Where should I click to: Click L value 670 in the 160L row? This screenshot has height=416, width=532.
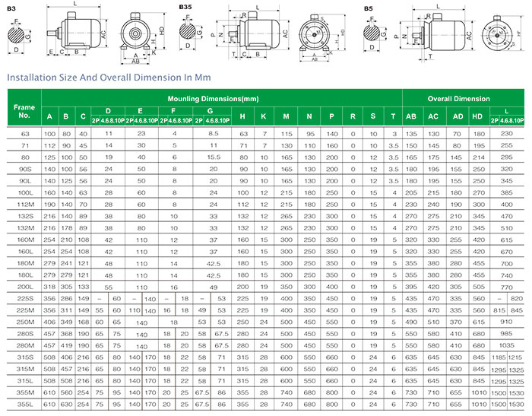coord(506,252)
